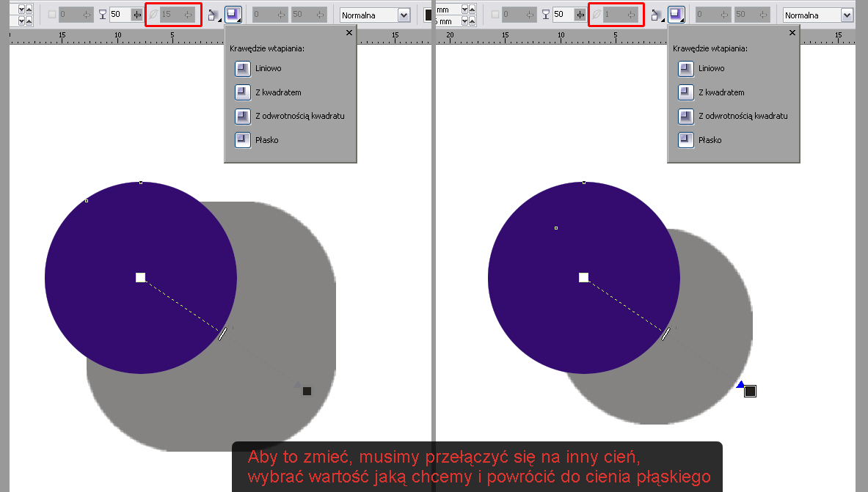Open feathering direction flyout in left toolbar
Viewport: 868px width, 492px height.
214,15
